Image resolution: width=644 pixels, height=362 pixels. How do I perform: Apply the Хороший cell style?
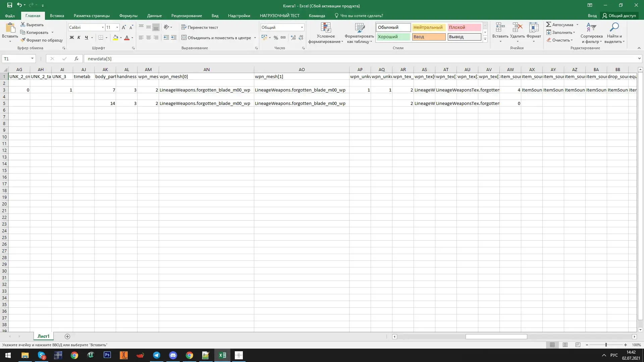click(393, 37)
